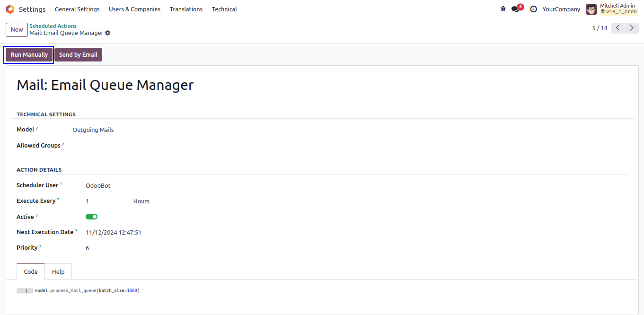Open the activities clock icon
Image resolution: width=644 pixels, height=315 pixels.
click(533, 9)
